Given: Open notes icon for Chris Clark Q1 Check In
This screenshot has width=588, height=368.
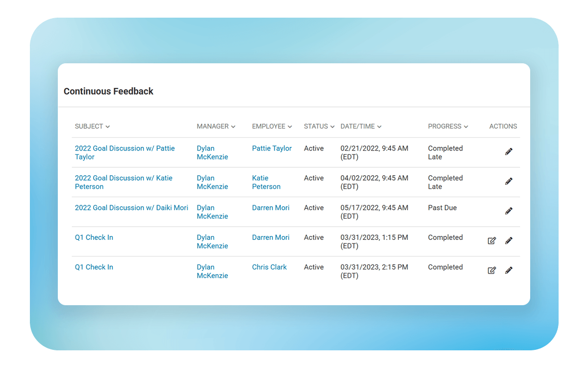Looking at the screenshot, I should pos(491,270).
